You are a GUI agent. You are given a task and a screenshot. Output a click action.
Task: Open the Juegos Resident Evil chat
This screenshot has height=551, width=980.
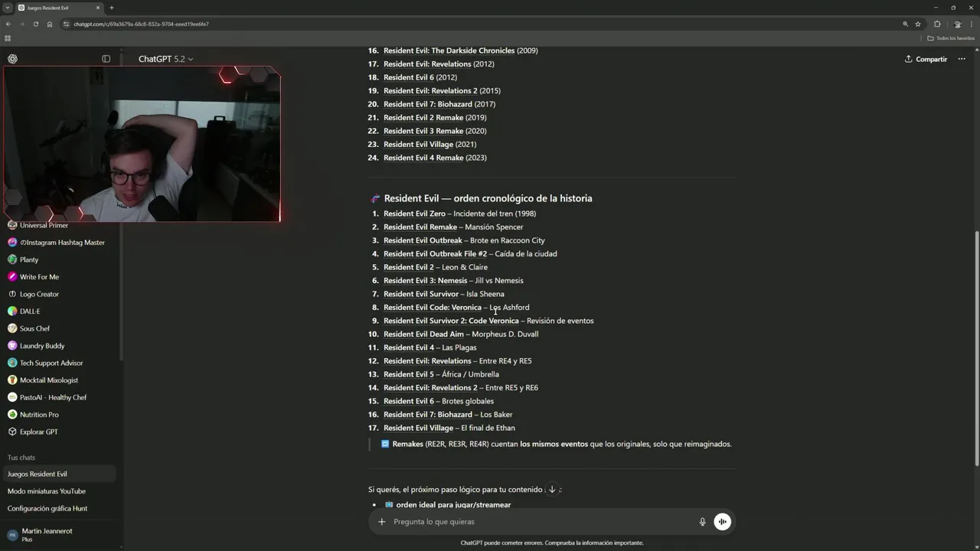[58, 474]
